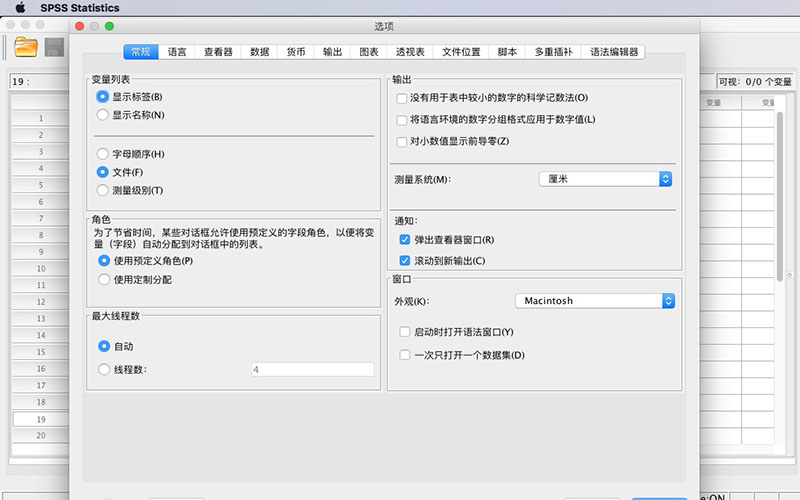The height and width of the screenshot is (500, 800).
Task: Open the 测量系统(M) dropdown showing 厘米
Action: (605, 179)
